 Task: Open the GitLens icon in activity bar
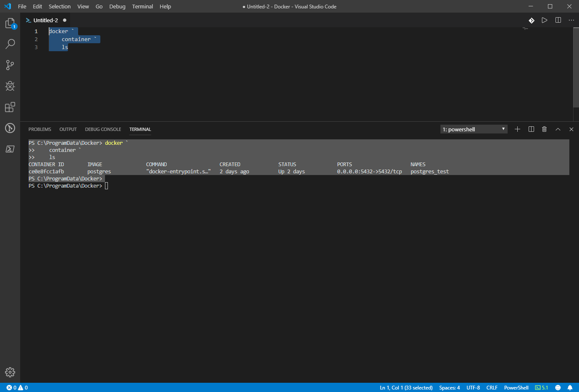10,128
